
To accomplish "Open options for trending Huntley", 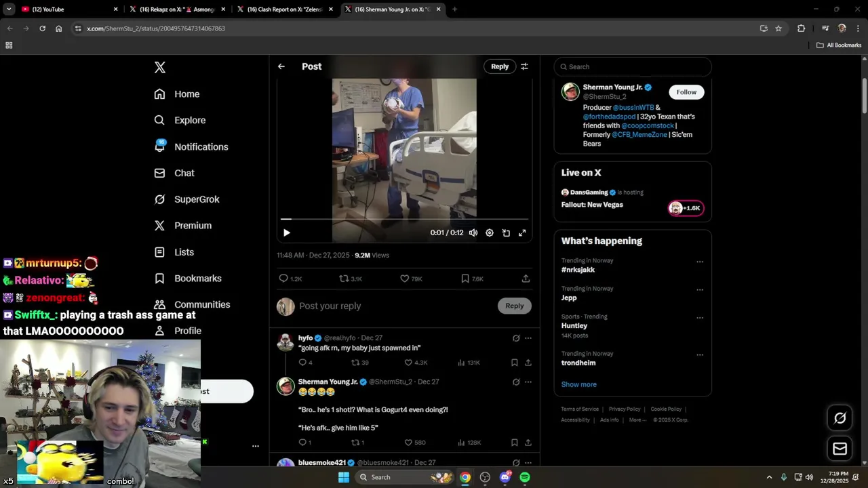I will [x=700, y=318].
